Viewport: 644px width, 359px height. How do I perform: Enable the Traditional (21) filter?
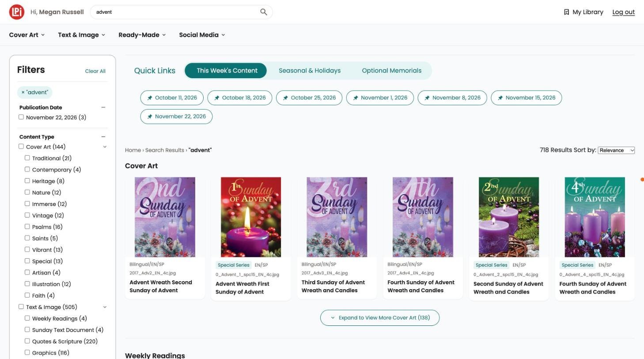(27, 158)
